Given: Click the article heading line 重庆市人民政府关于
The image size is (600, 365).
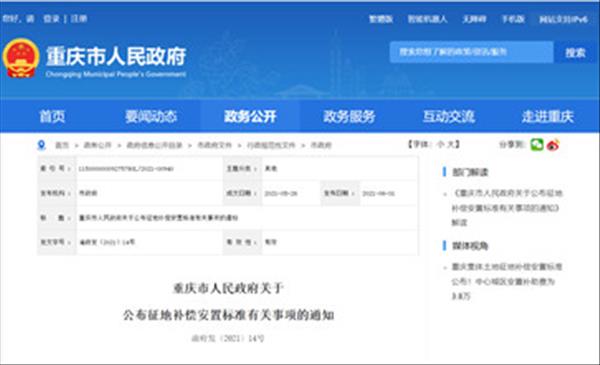Looking at the screenshot, I should pos(228,288).
